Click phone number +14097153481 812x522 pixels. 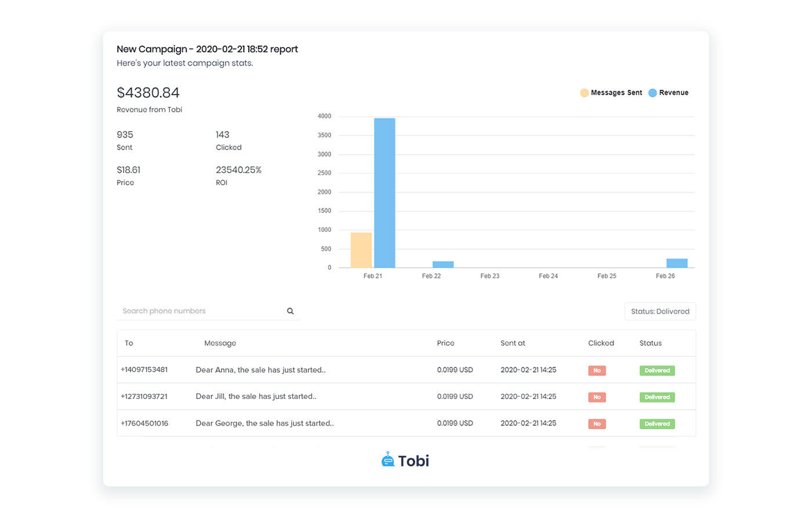click(x=144, y=369)
